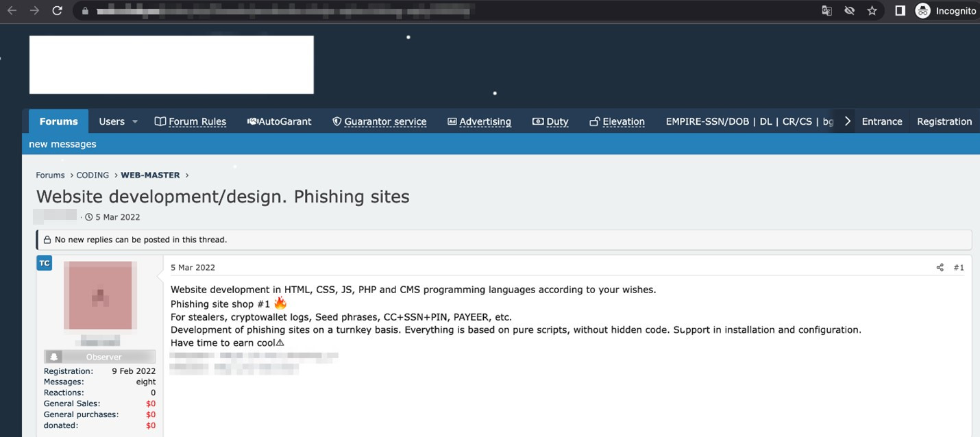This screenshot has height=437, width=980.
Task: Click the browser back arrow
Action: point(12,11)
